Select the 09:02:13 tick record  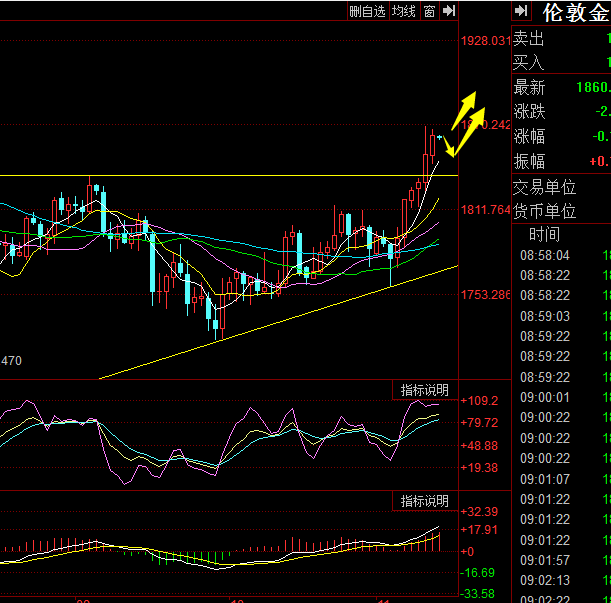pyautogui.click(x=545, y=581)
